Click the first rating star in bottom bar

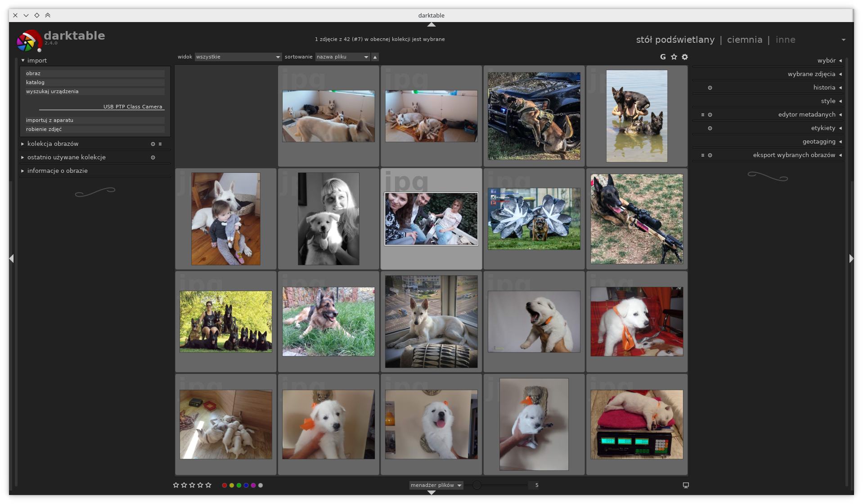176,485
